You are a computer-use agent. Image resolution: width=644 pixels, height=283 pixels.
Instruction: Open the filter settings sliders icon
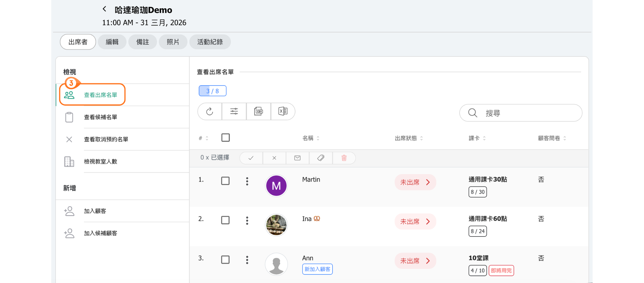234,111
